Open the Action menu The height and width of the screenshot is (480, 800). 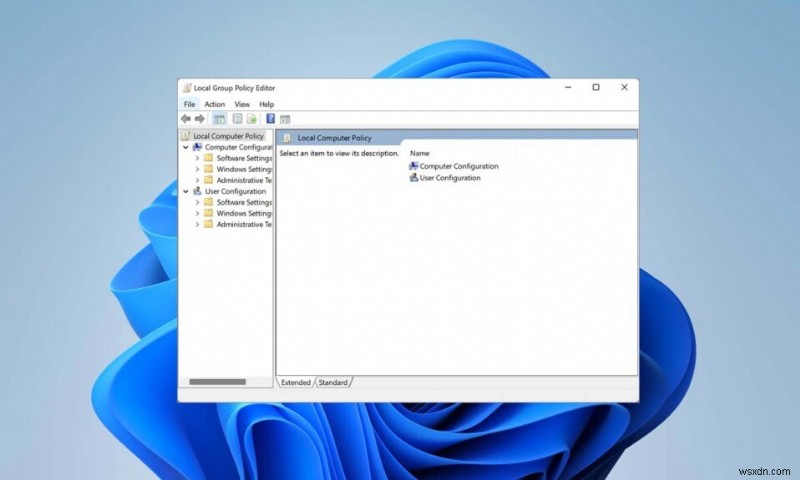(x=214, y=104)
